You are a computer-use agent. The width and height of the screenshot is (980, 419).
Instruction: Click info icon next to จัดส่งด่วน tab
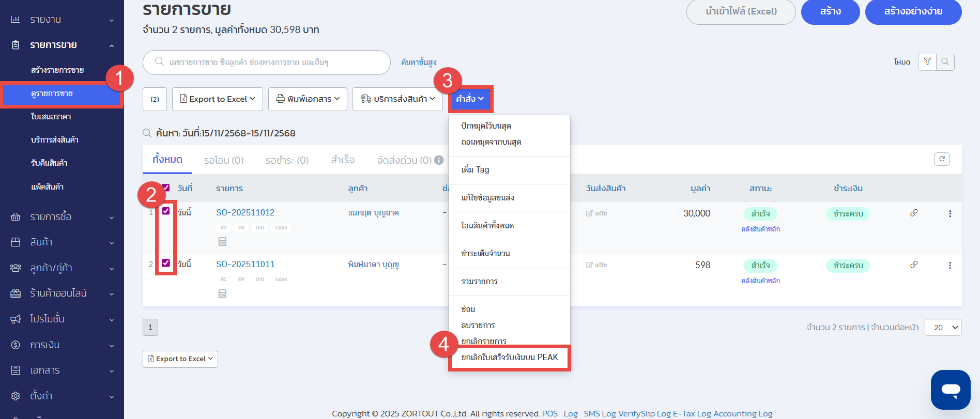439,160
